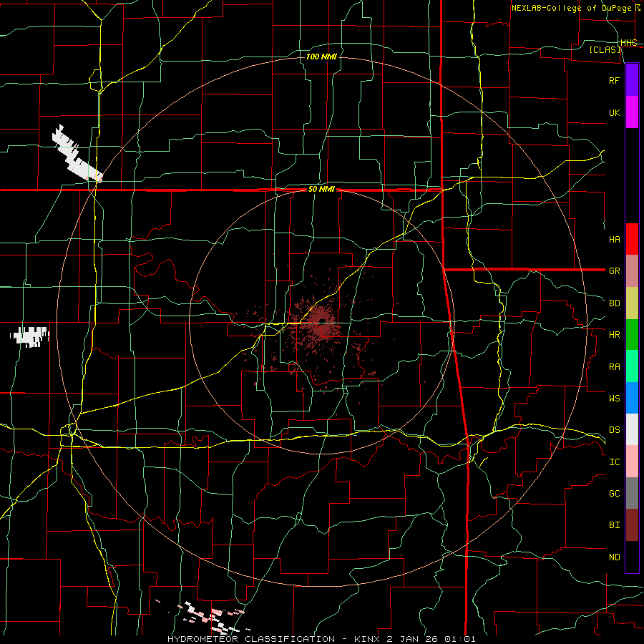The image size is (644, 644).
Task: Click the brown biological echo cluster at radar center
Action: pyautogui.click(x=321, y=323)
